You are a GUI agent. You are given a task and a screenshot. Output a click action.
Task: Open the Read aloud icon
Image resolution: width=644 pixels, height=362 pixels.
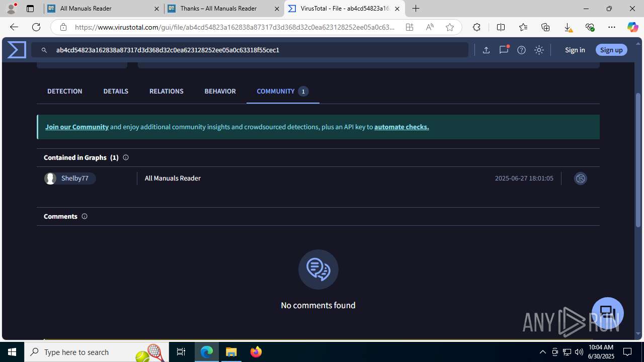point(430,27)
